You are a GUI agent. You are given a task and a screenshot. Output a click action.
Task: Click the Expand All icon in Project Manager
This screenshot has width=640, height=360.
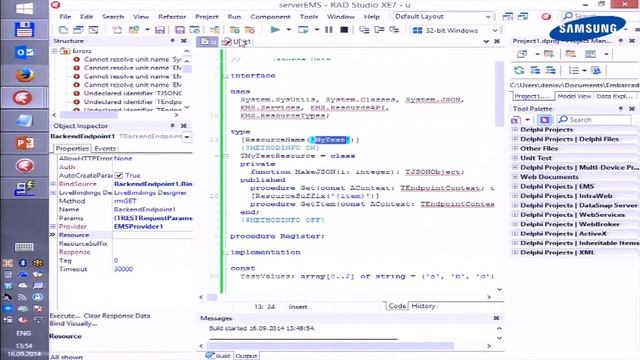[535, 70]
